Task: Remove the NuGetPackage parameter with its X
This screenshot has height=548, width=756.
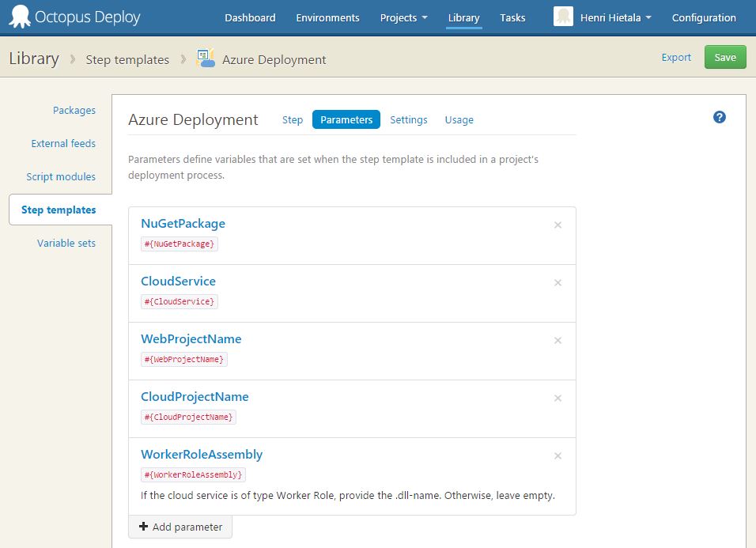Action: [x=558, y=225]
